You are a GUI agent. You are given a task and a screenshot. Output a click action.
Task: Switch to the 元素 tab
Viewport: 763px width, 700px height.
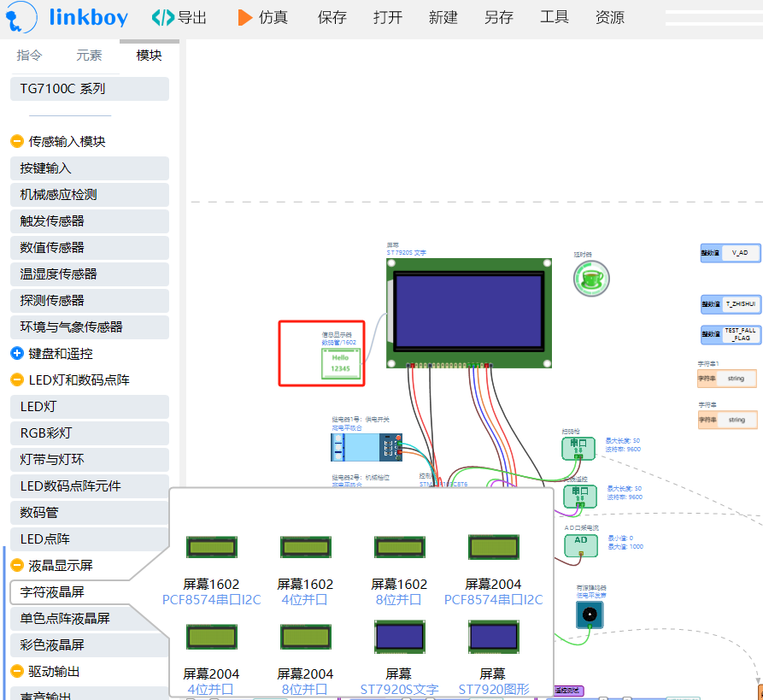[89, 55]
